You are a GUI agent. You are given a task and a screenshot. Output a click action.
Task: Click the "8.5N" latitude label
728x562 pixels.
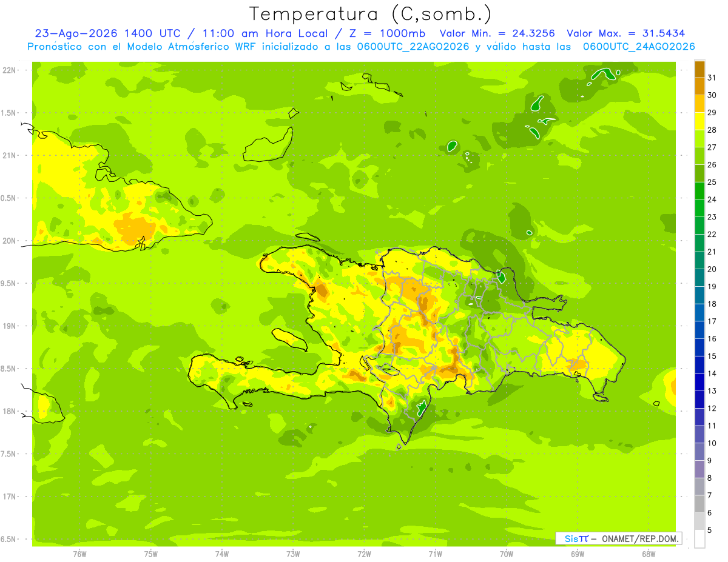tap(8, 369)
